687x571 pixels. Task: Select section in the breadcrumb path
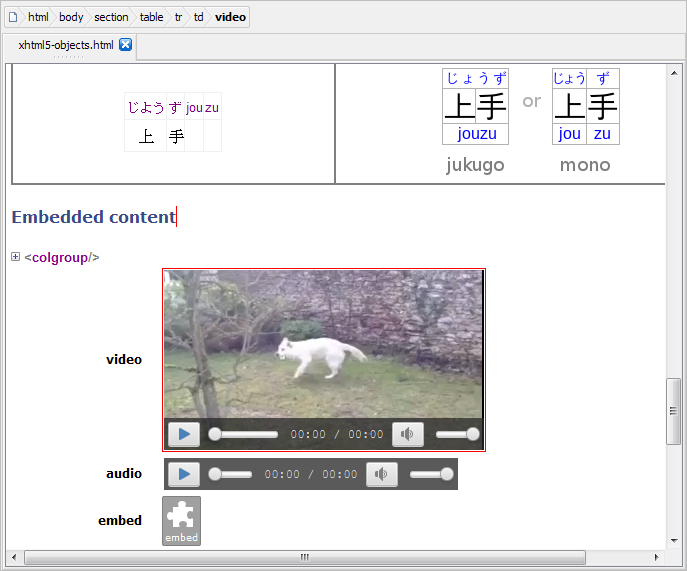point(111,17)
